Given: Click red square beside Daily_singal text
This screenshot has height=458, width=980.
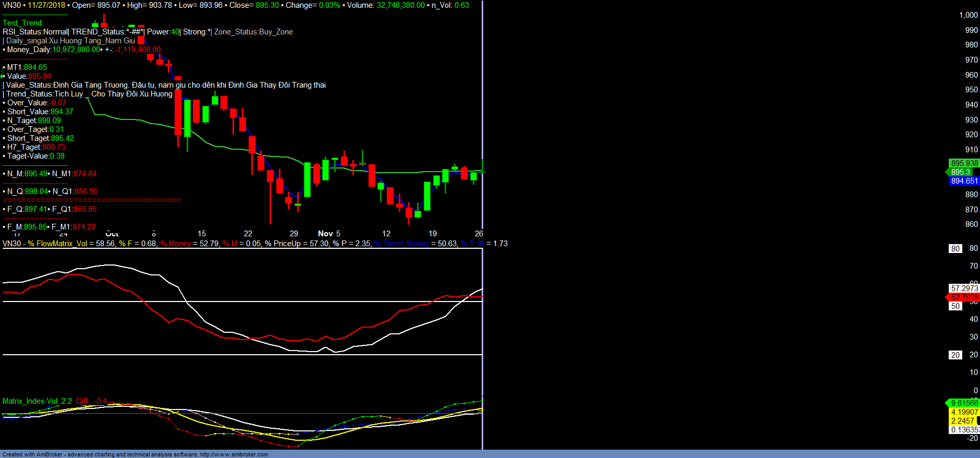Looking at the screenshot, I should click(x=141, y=41).
